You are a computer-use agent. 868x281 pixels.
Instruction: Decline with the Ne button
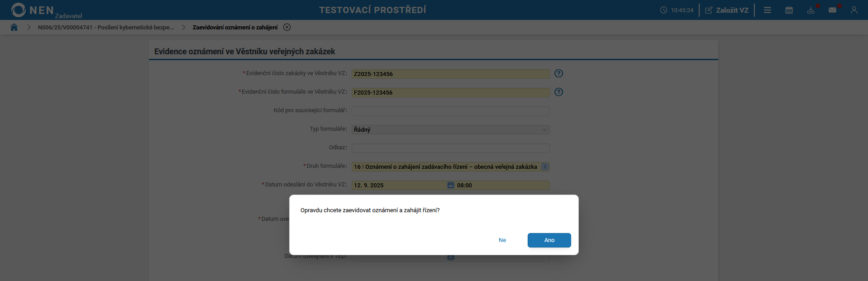[x=502, y=240]
